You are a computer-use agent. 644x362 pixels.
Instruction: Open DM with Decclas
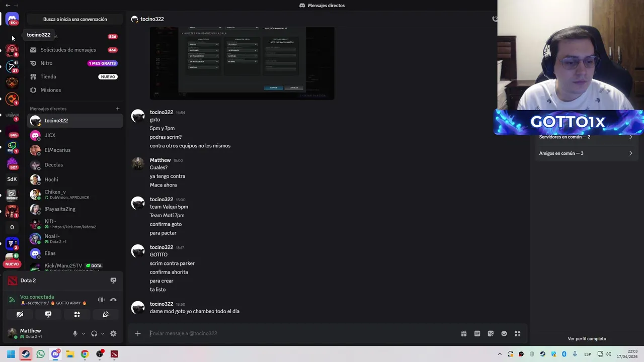[x=74, y=165]
